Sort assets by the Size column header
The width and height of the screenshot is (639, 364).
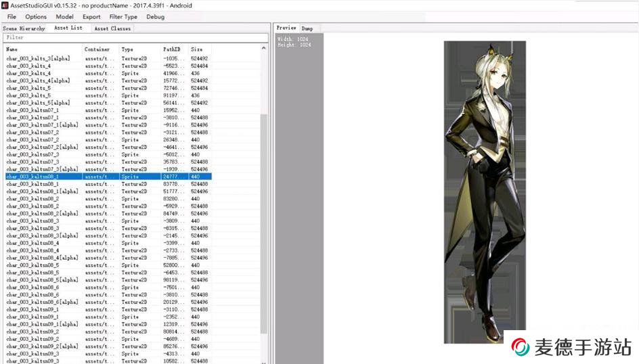point(199,49)
